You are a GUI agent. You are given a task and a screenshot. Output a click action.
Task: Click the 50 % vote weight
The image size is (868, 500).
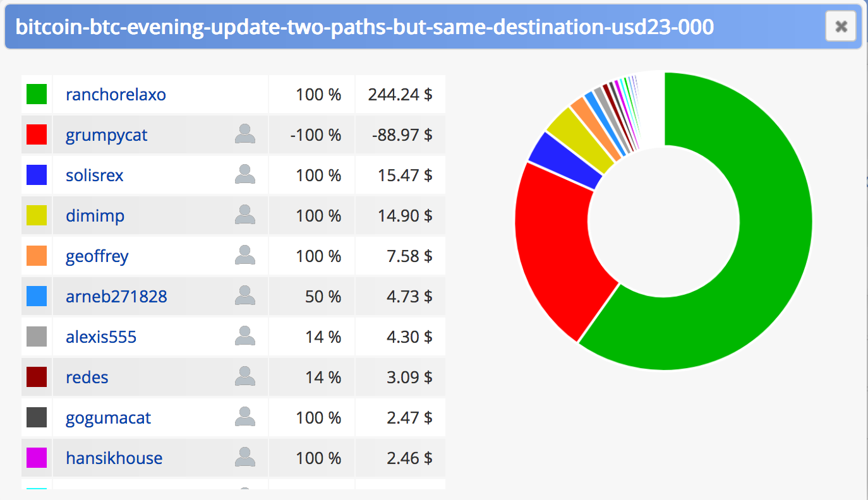coord(323,297)
